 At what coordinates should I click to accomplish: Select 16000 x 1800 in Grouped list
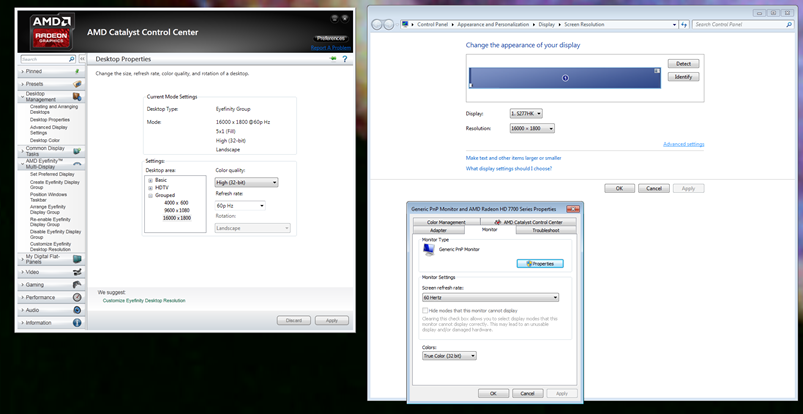tap(177, 218)
